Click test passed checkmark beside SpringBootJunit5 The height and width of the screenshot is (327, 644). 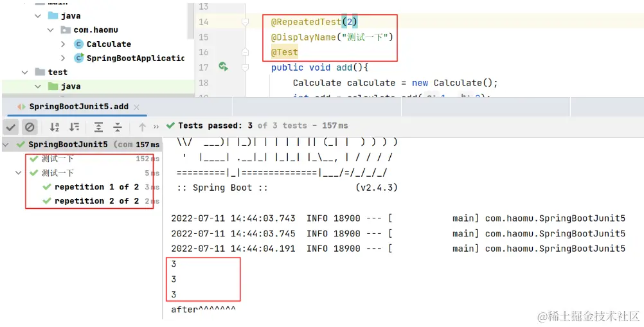(21, 145)
